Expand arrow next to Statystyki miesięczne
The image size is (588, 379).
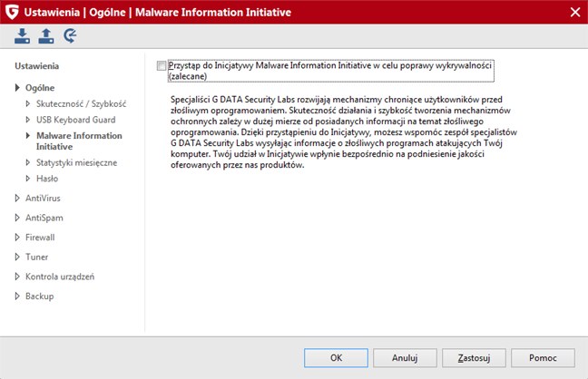coord(28,162)
